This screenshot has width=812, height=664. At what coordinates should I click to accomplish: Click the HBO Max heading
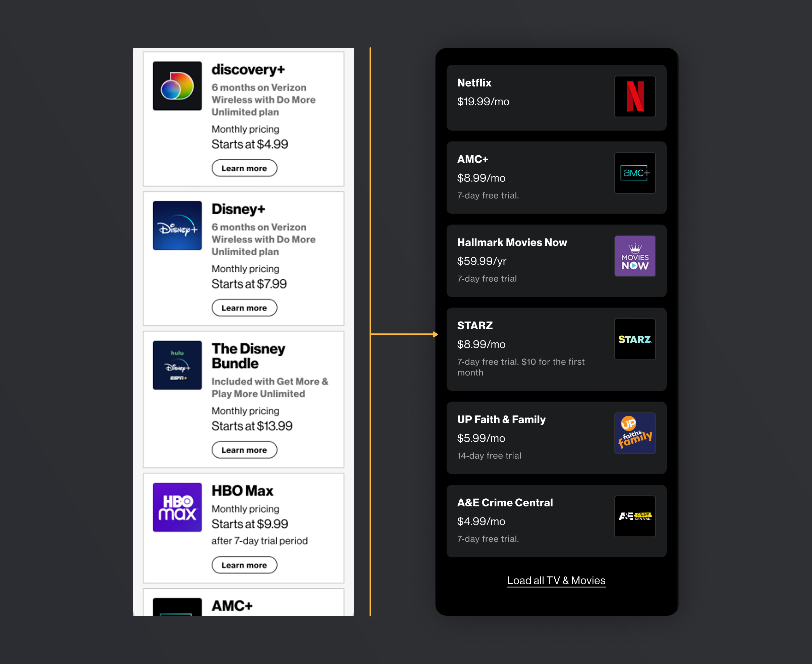click(243, 491)
